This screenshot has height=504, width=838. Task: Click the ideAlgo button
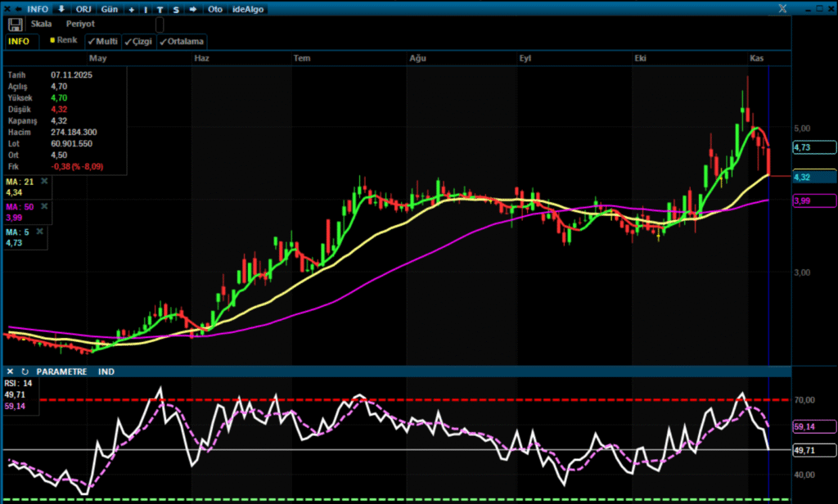[248, 9]
